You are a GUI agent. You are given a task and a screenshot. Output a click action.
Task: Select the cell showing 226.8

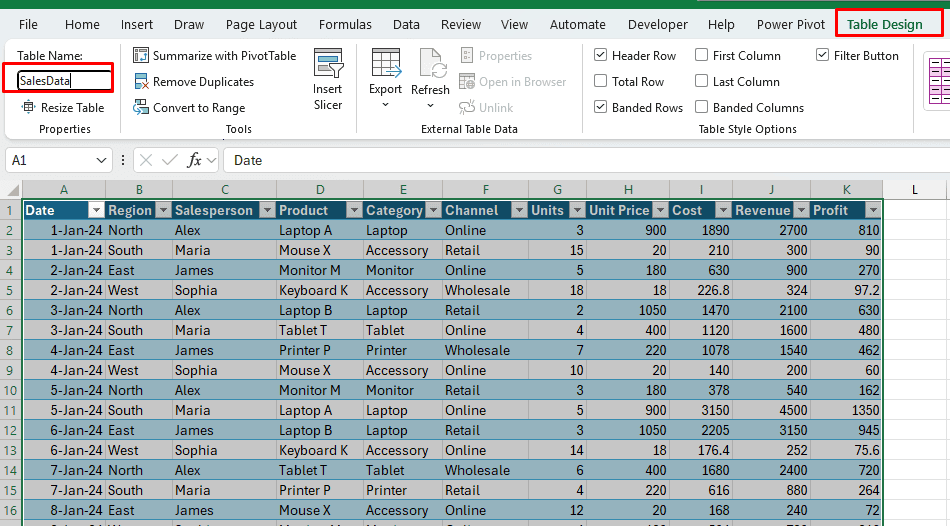coord(701,290)
